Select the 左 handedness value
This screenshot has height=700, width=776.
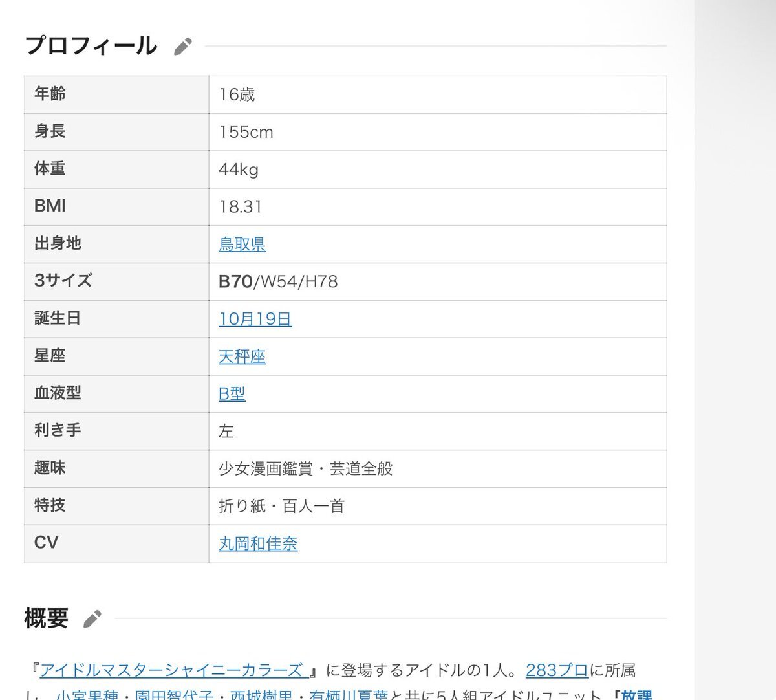[226, 432]
